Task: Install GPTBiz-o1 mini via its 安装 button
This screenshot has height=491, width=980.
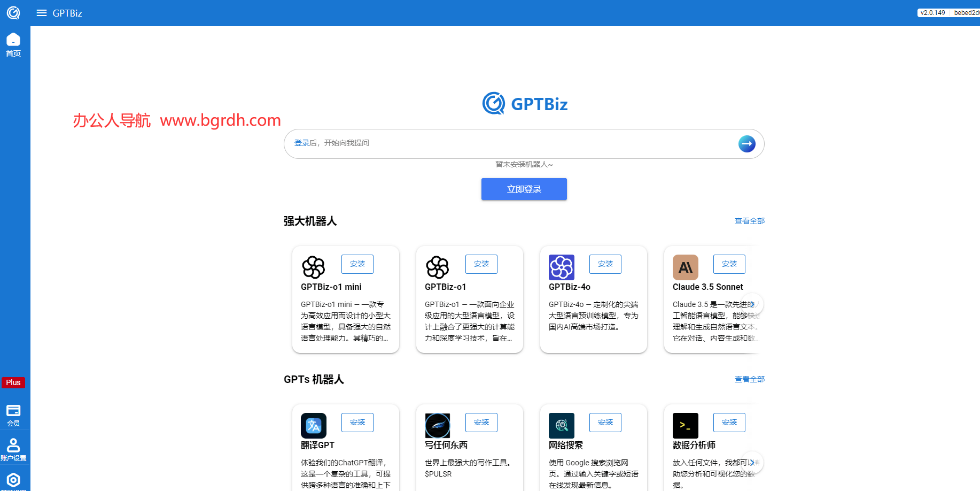Action: (357, 264)
